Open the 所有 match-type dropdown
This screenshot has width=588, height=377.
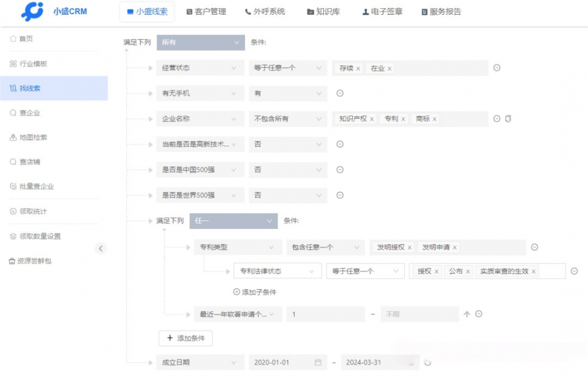point(200,42)
